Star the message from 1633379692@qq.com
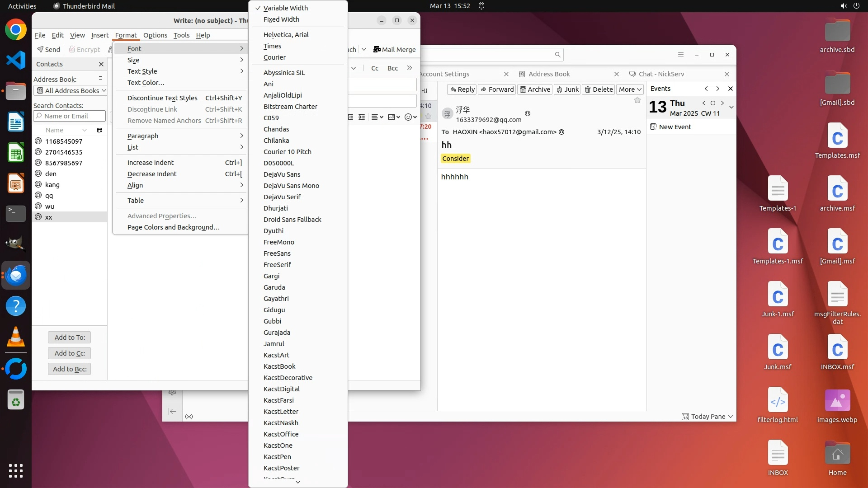 point(637,100)
